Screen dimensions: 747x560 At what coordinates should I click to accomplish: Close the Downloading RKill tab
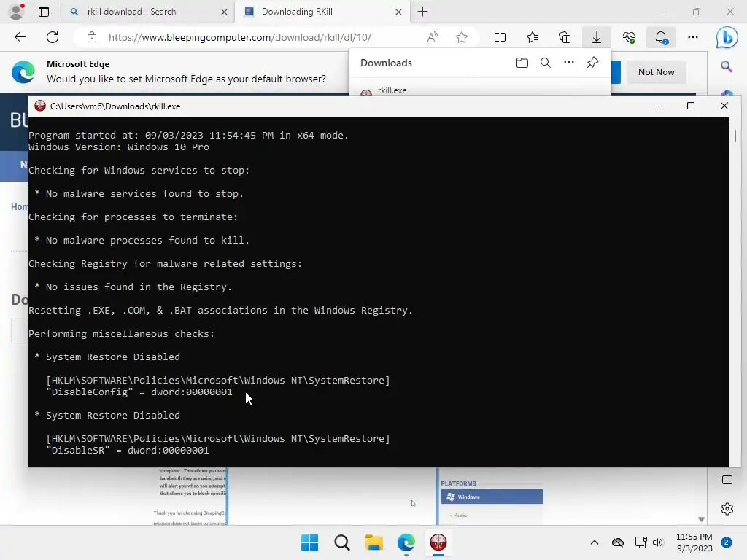399,12
